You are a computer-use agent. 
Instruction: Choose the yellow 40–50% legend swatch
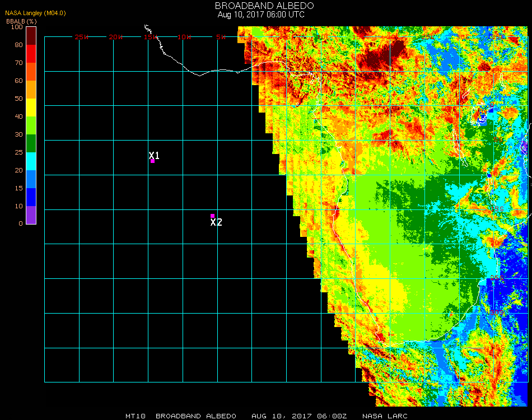tap(31, 108)
